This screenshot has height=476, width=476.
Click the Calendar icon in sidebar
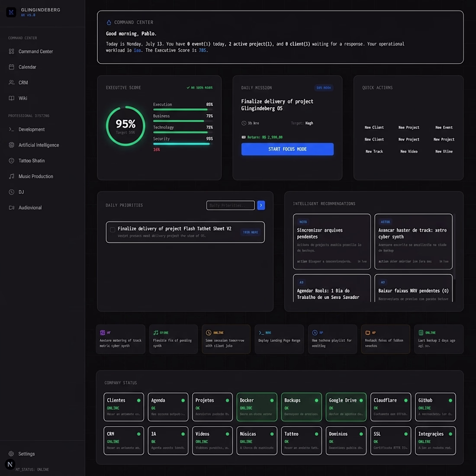12,67
